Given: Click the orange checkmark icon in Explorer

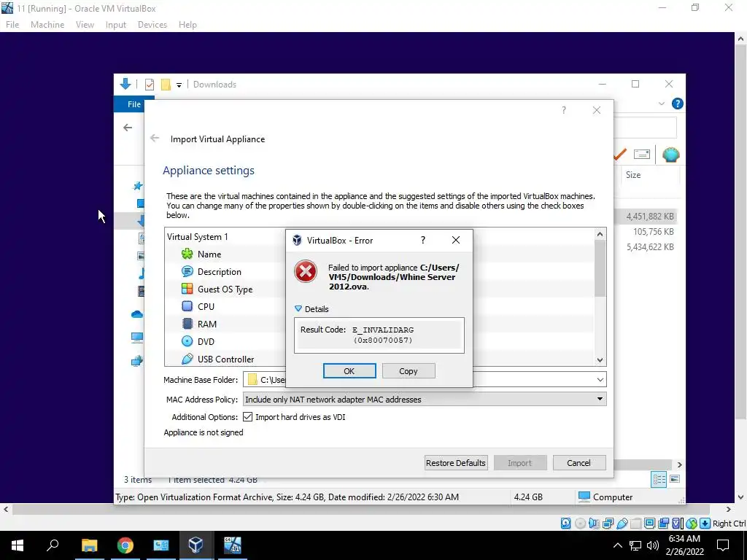Looking at the screenshot, I should coord(619,155).
